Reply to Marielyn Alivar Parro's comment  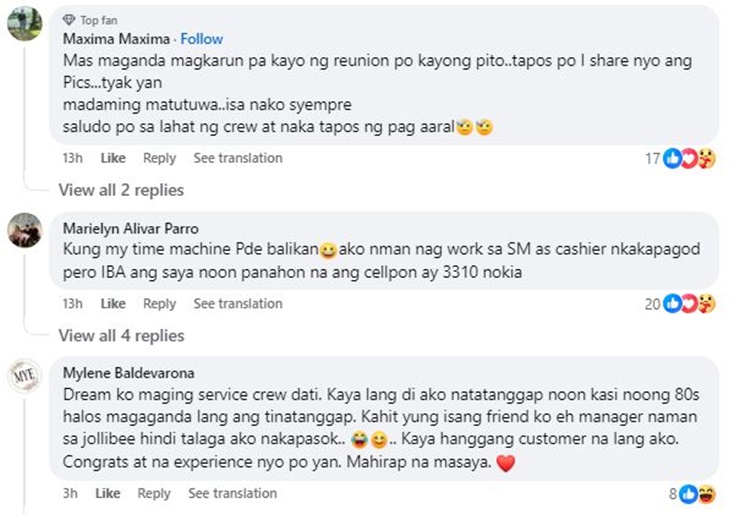click(x=159, y=304)
